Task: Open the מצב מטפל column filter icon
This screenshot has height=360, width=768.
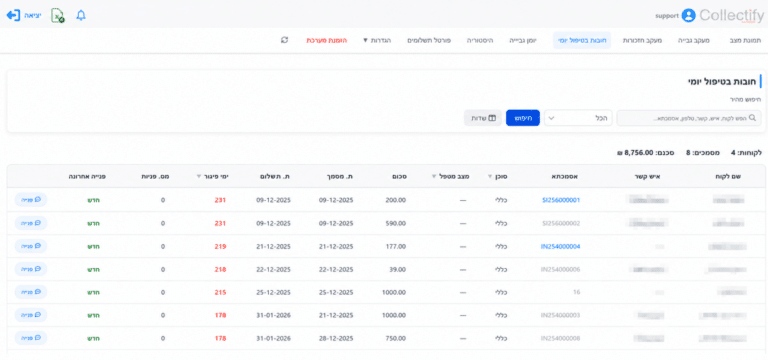Action: click(433, 177)
